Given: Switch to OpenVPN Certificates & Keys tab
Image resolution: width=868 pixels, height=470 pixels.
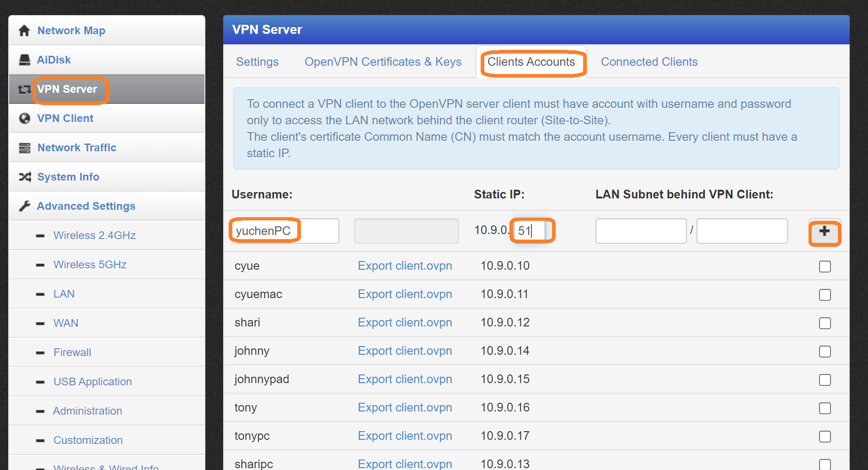Looking at the screenshot, I should coord(383,62).
